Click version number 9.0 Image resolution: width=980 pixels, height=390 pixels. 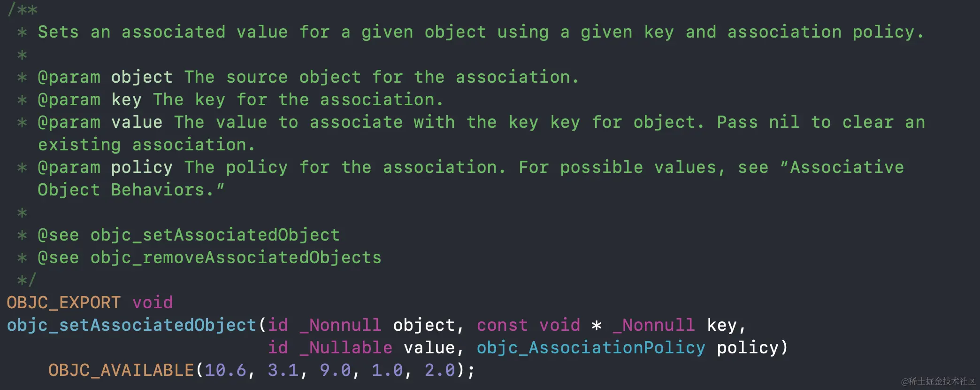(x=335, y=370)
